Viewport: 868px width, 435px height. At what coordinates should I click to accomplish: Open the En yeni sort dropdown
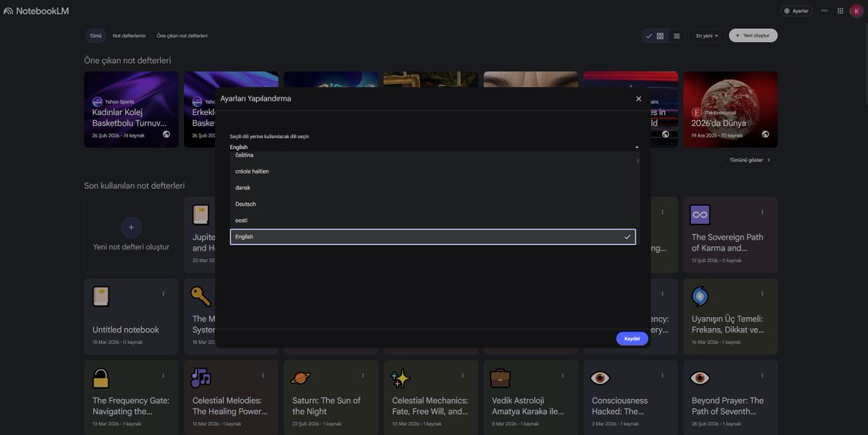tap(707, 35)
